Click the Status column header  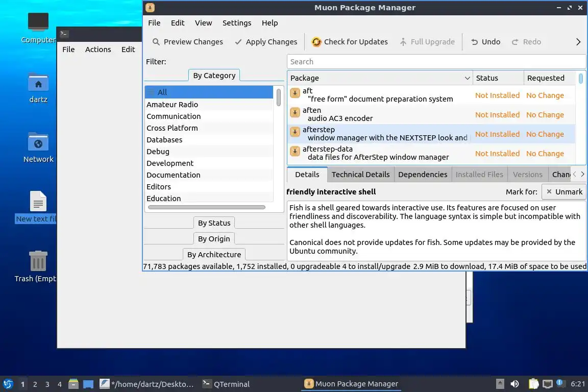click(498, 78)
